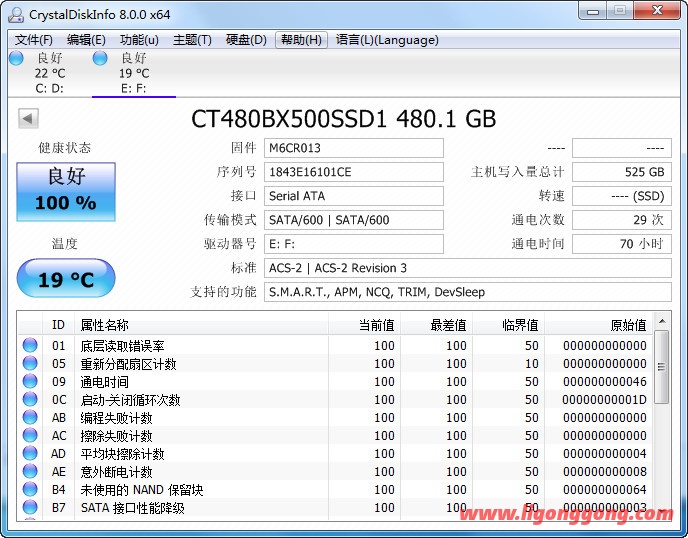This screenshot has height=538, width=688.
Task: Click status orb of attribute B4
Action: coord(30,489)
